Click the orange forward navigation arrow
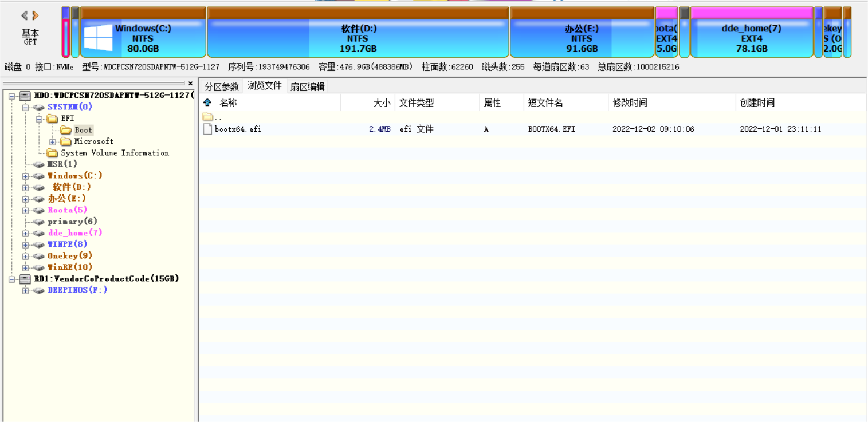 click(34, 16)
